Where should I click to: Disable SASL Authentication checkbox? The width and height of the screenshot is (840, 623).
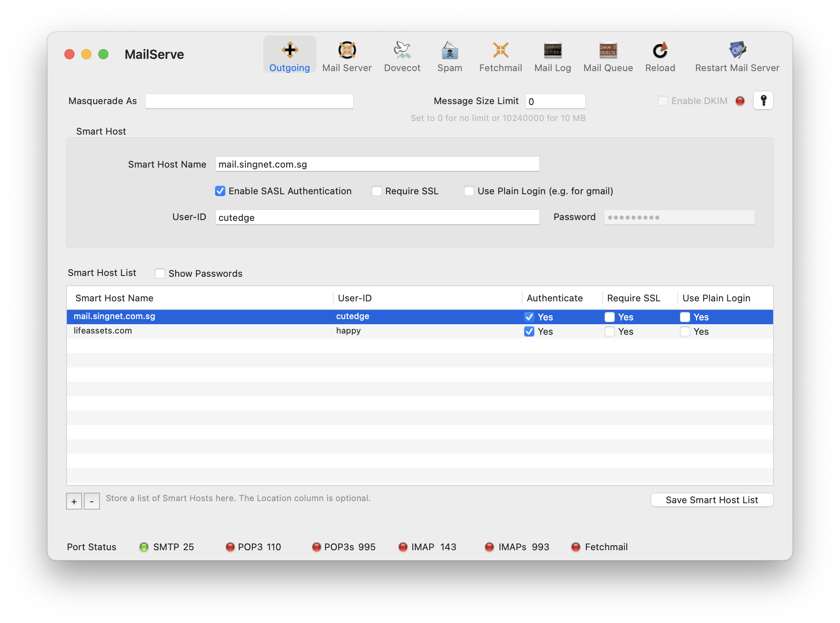(220, 191)
